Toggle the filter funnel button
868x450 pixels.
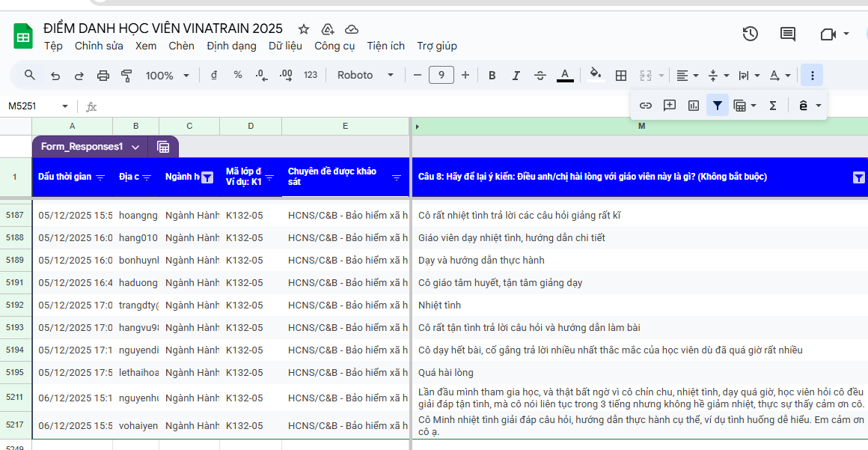[718, 106]
